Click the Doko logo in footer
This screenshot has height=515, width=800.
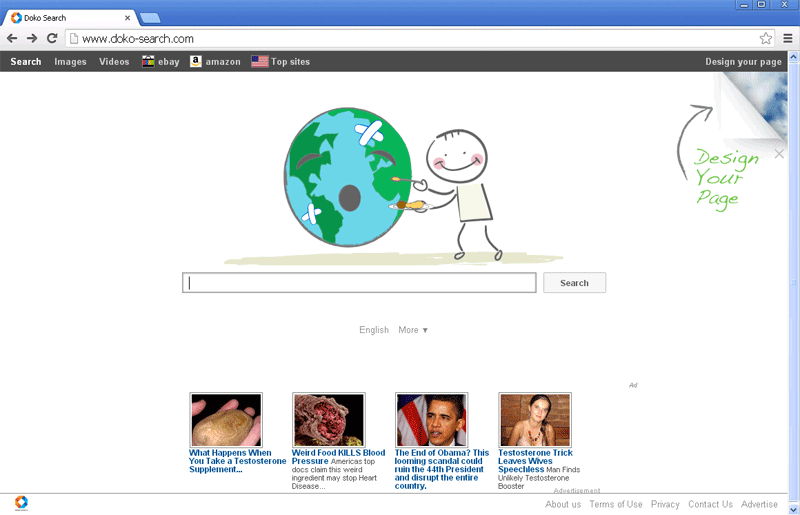[x=21, y=502]
